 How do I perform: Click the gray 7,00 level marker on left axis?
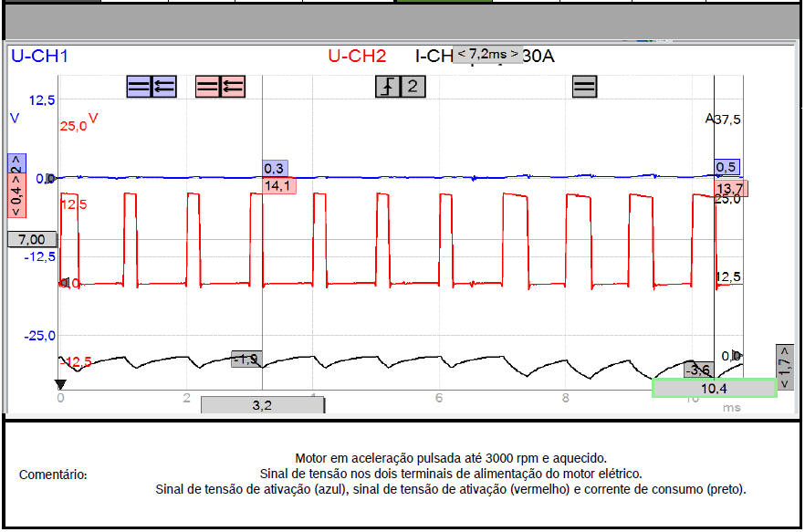click(32, 239)
